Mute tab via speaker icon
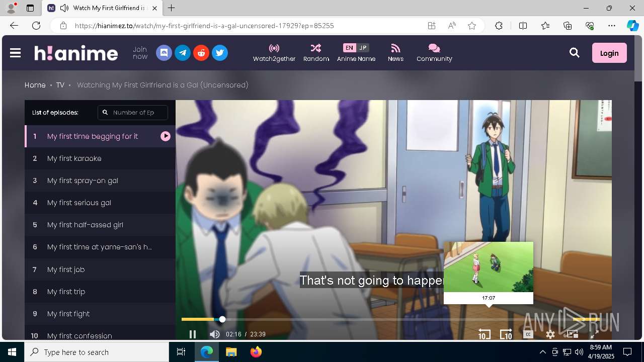Image resolution: width=644 pixels, height=362 pixels. 64,8
